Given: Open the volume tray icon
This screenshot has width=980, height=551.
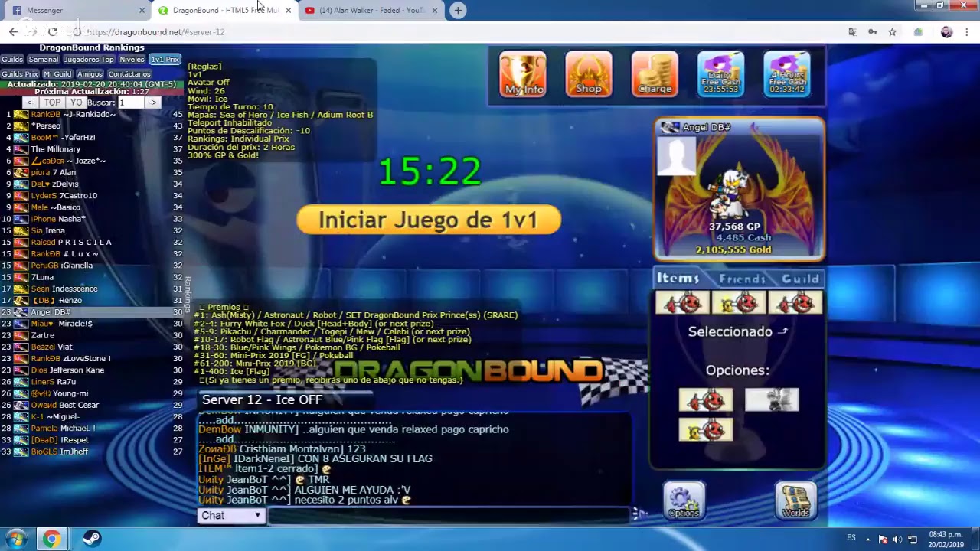Looking at the screenshot, I should tap(898, 539).
